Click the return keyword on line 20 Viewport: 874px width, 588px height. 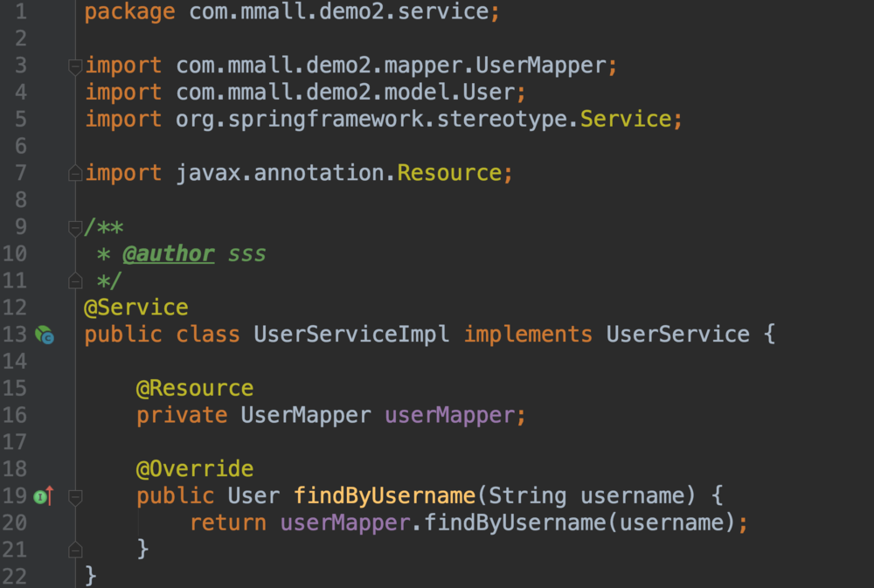(x=227, y=522)
